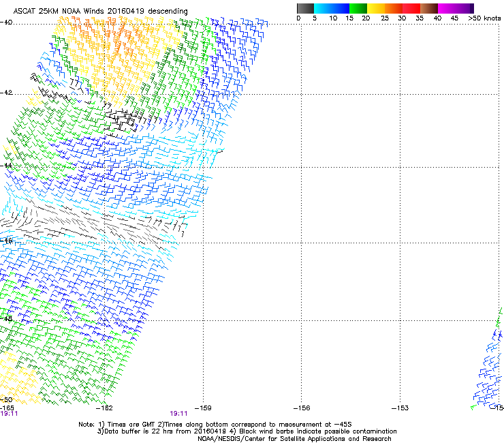Click the '-42' latitude axis label

[6, 93]
